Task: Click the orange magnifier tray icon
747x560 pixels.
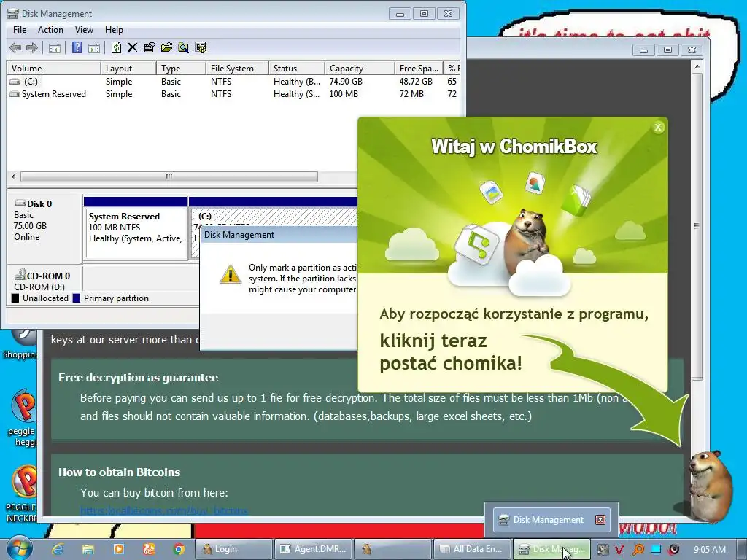Action: 638,550
